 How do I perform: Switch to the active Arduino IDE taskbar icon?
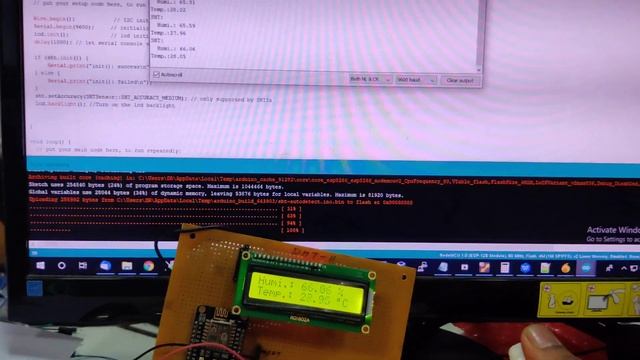pyautogui.click(x=586, y=268)
